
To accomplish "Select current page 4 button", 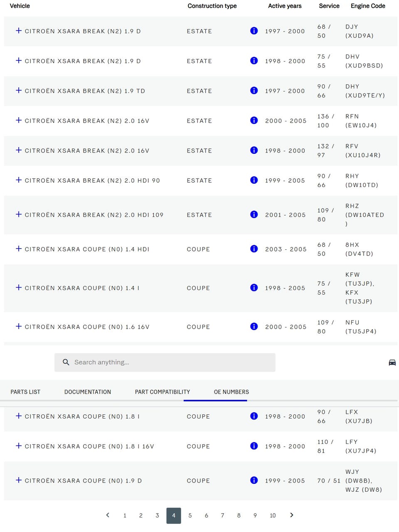I will pos(174,515).
